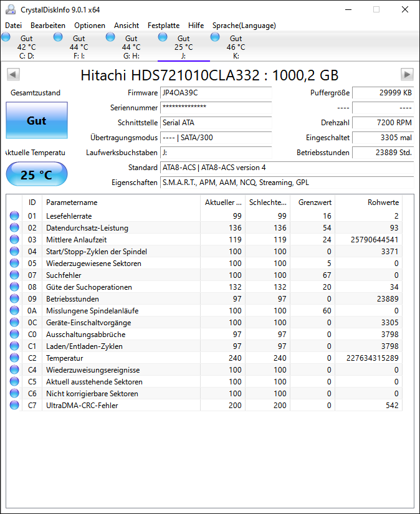Click status orb for Laden/Entladen-Zyklen row
420x514 pixels.
point(14,346)
